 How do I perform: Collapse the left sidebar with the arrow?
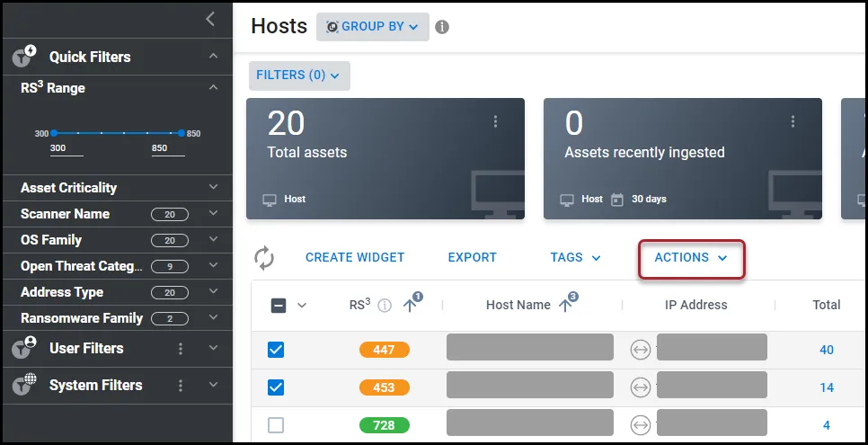pos(210,20)
